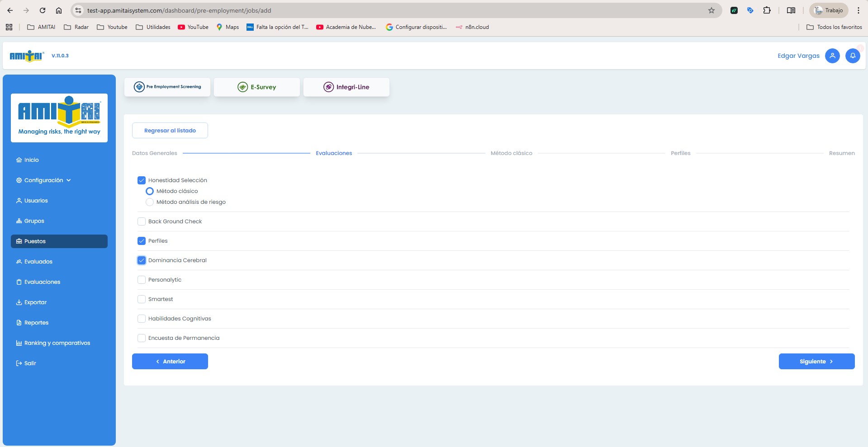Enable the Back Ground Check checkbox
Screen dimensions: 868x447
[142, 221]
